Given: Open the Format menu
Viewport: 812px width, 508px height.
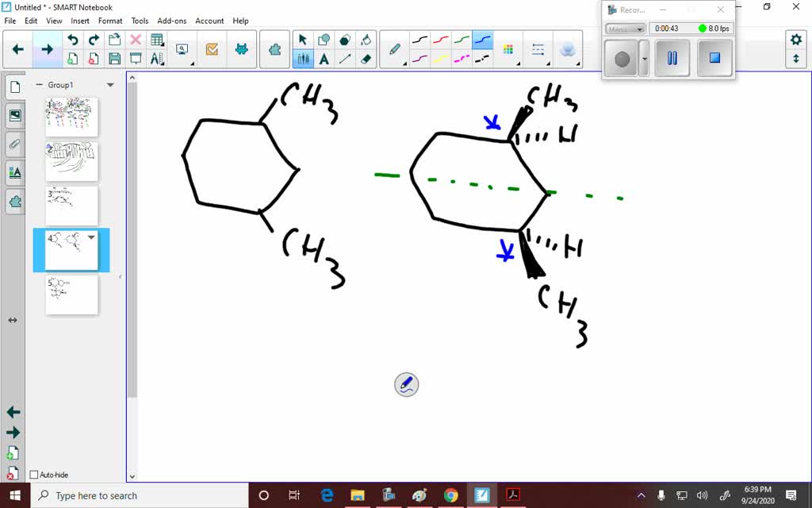Looking at the screenshot, I should point(109,21).
